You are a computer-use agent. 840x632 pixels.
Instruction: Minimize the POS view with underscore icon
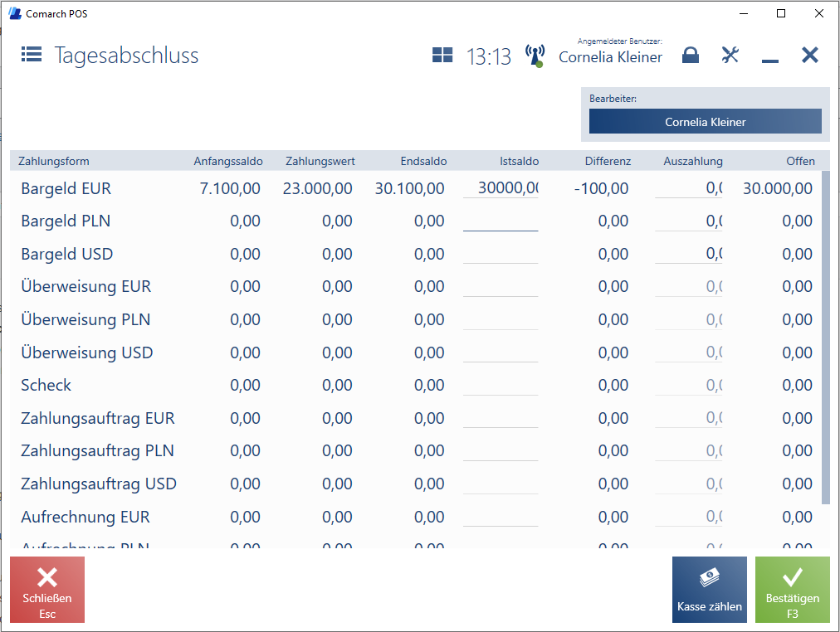[x=769, y=61]
